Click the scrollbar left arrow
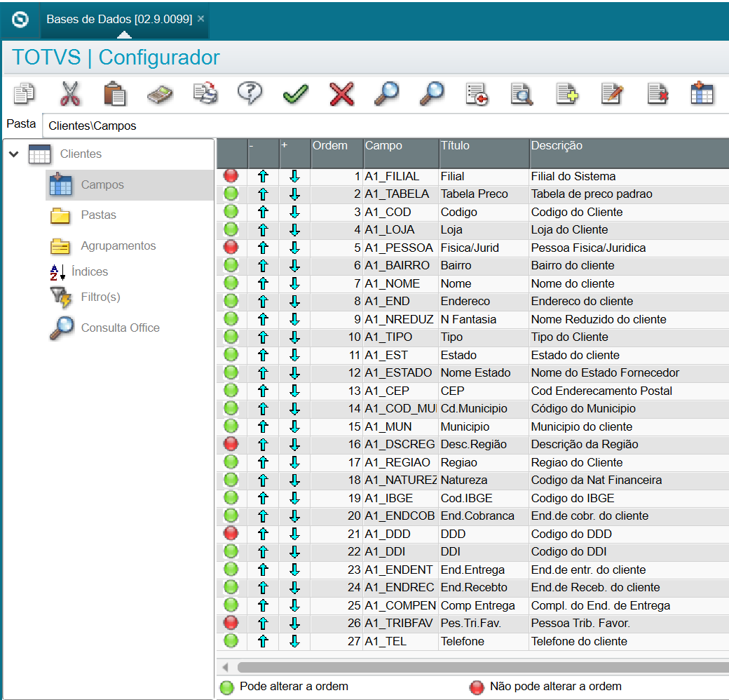This screenshot has height=700, width=729. (226, 668)
